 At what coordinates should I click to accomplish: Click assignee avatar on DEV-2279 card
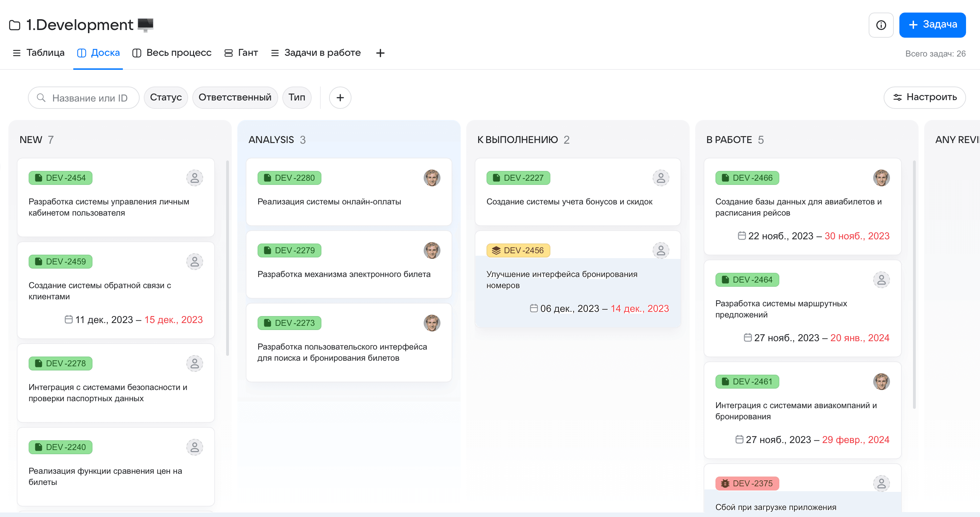(432, 250)
